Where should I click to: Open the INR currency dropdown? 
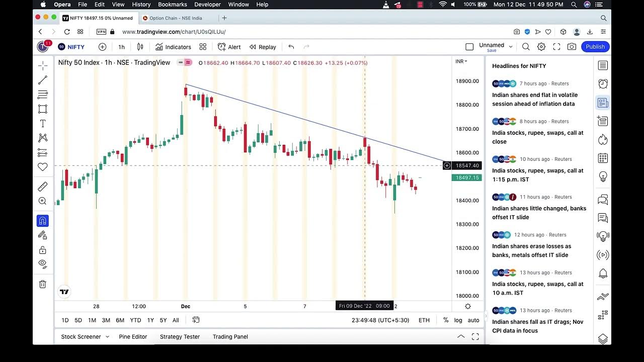pos(461,61)
